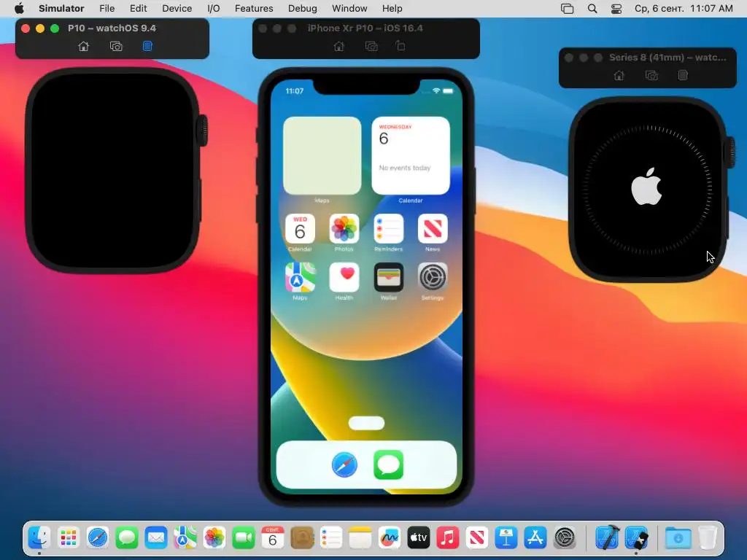Screen dimensions: 747x560
Task: Open Wallet app on iPhone home screen
Action: coord(388,277)
